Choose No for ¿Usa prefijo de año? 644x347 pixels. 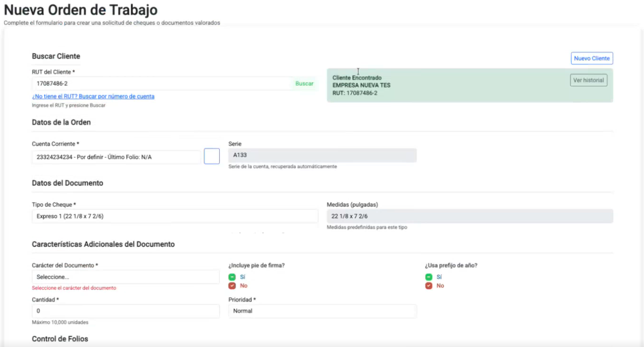429,286
